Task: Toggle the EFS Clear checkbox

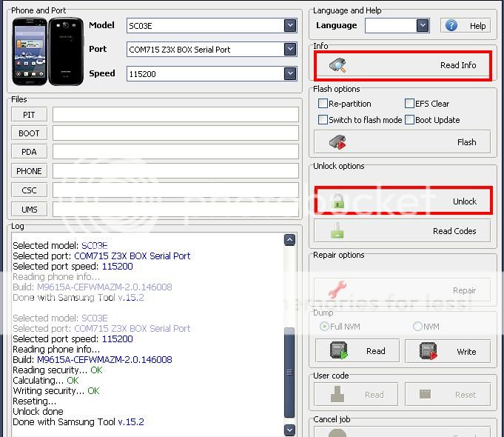Action: pyautogui.click(x=409, y=104)
